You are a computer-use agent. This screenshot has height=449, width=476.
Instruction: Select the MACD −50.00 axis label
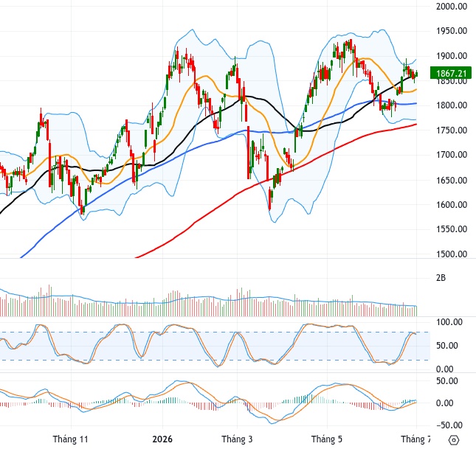coord(449,425)
